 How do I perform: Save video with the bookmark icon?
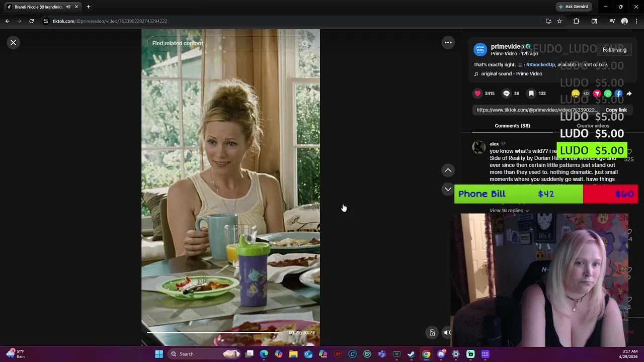coord(531,94)
